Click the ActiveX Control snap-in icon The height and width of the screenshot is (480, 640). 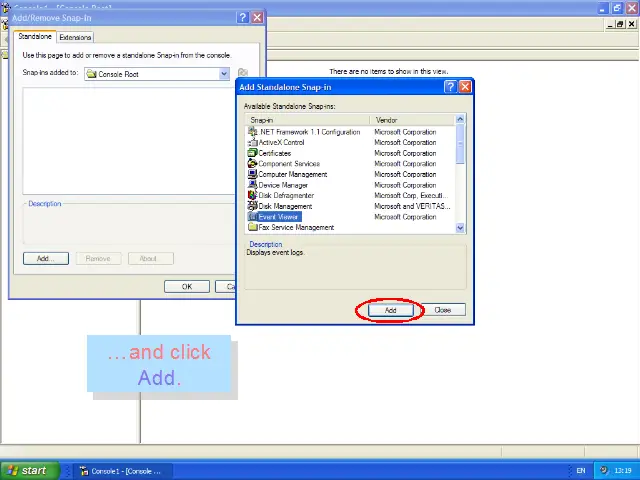pyautogui.click(x=253, y=142)
